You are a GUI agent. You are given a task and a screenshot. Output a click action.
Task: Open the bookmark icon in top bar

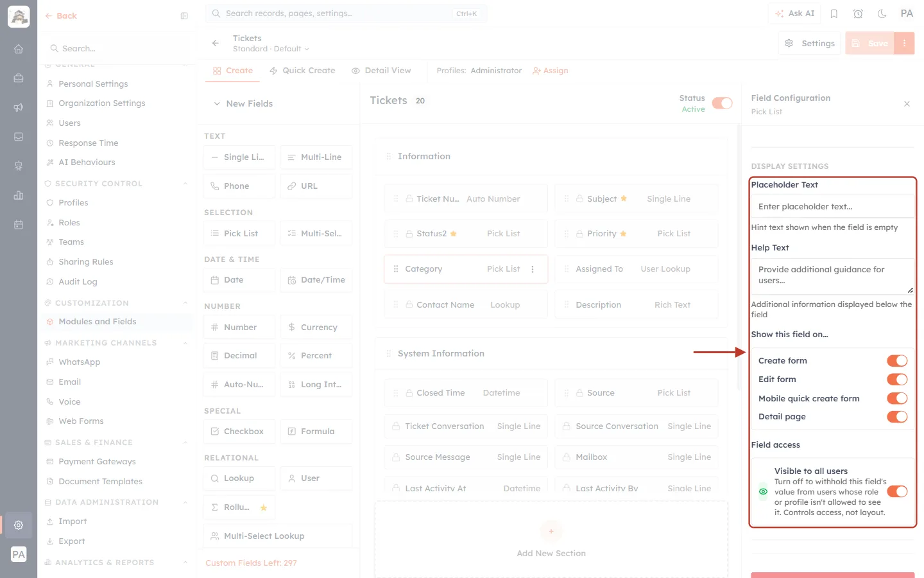pos(834,13)
